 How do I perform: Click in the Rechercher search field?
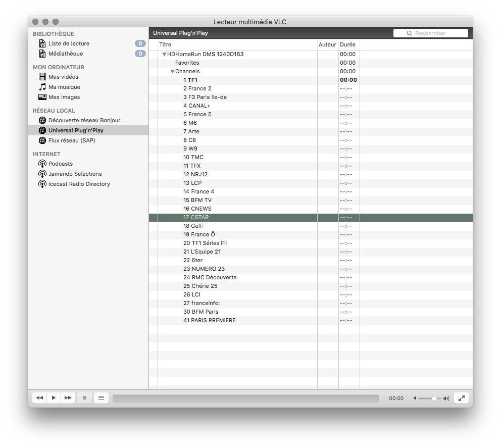pos(431,33)
